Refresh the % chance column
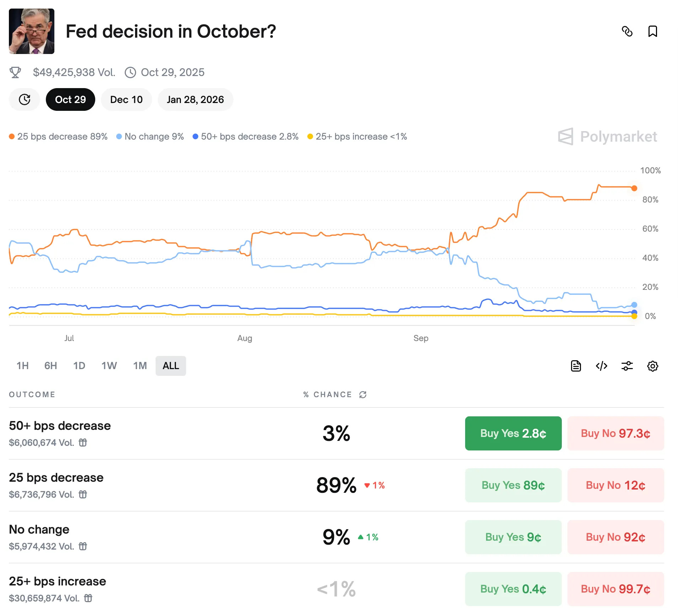This screenshot has width=678, height=616. (x=363, y=395)
